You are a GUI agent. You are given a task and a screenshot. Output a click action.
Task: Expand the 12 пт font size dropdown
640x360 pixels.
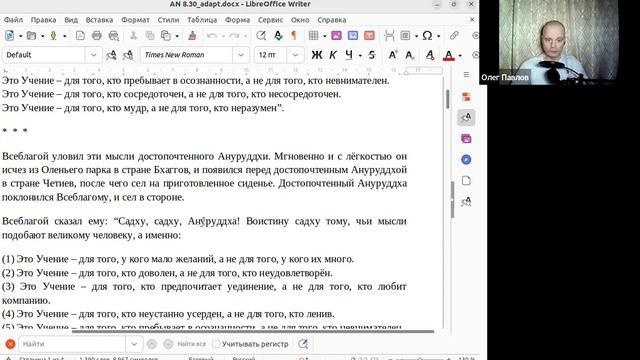tap(295, 55)
